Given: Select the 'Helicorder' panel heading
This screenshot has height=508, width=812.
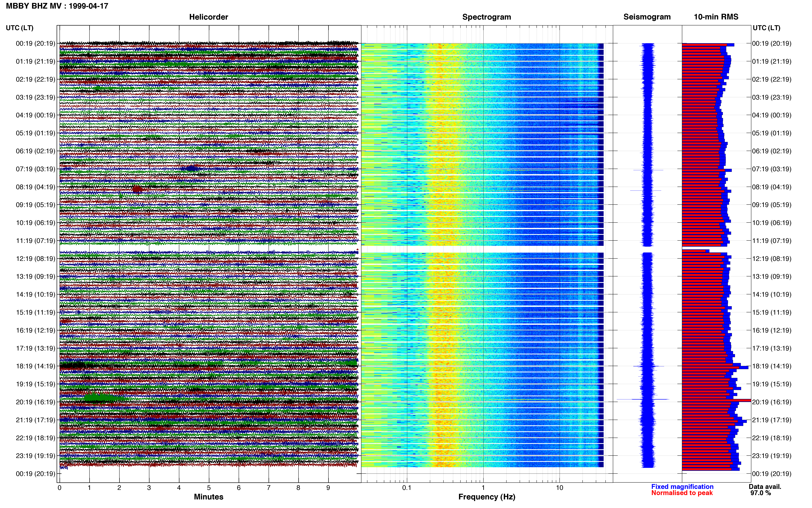Looking at the screenshot, I should pyautogui.click(x=209, y=17).
